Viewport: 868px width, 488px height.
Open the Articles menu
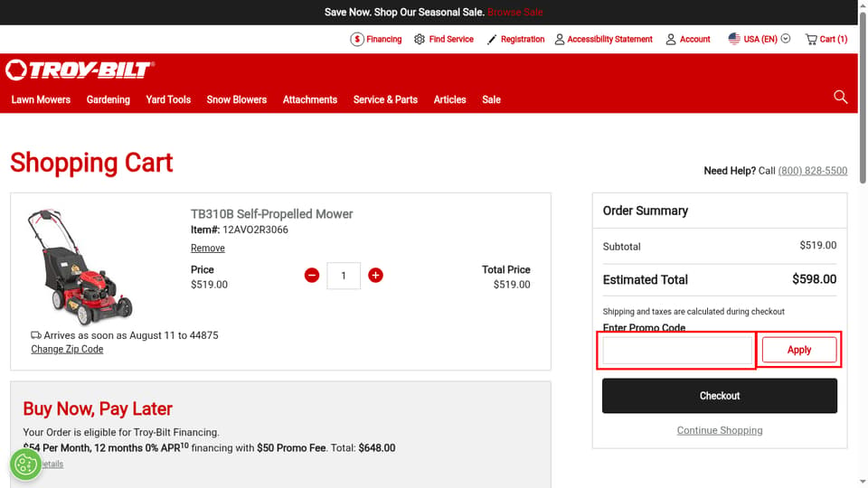[x=449, y=99]
